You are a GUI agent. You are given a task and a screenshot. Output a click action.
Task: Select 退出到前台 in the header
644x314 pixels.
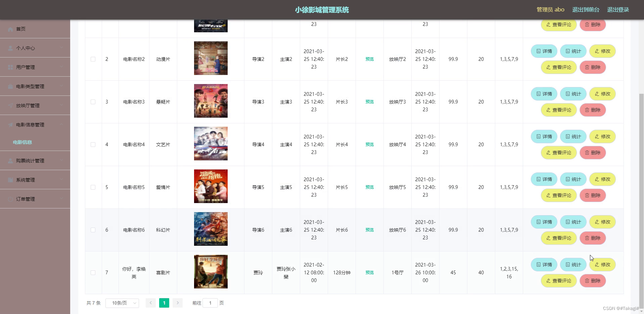[586, 9]
